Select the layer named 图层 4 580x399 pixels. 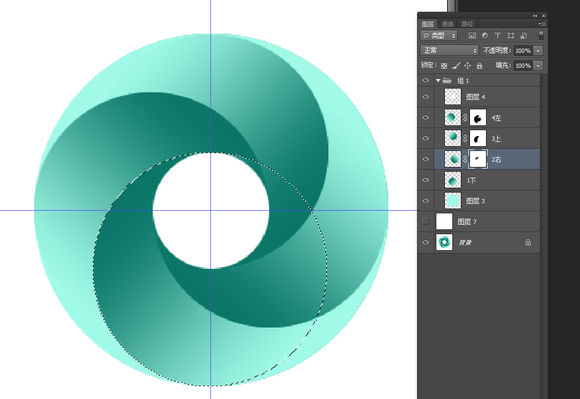(475, 97)
